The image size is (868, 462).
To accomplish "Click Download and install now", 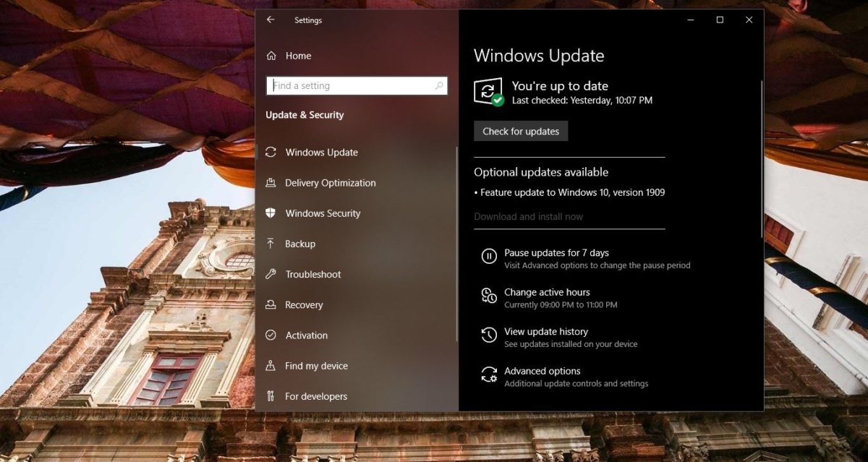I will pyautogui.click(x=528, y=216).
